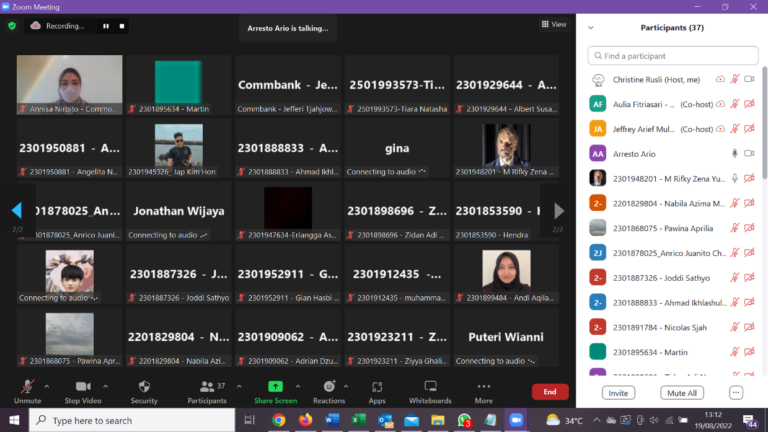Screen dimensions: 768x432
Task: Toggle the Participants panel button
Action: (x=207, y=392)
